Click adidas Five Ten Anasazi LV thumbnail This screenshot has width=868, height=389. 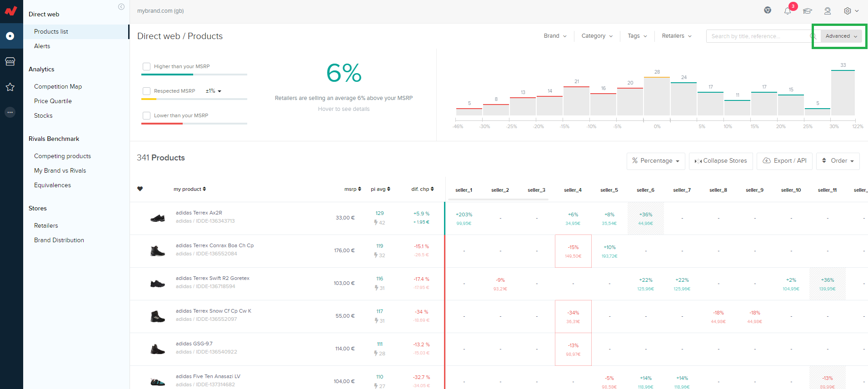(x=158, y=382)
